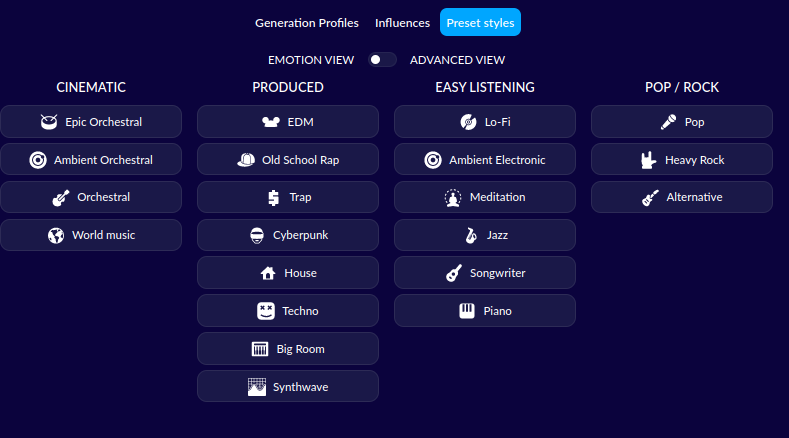Click the rock hand icon for Heavy Rock
The image size is (789, 438).
[x=648, y=160]
